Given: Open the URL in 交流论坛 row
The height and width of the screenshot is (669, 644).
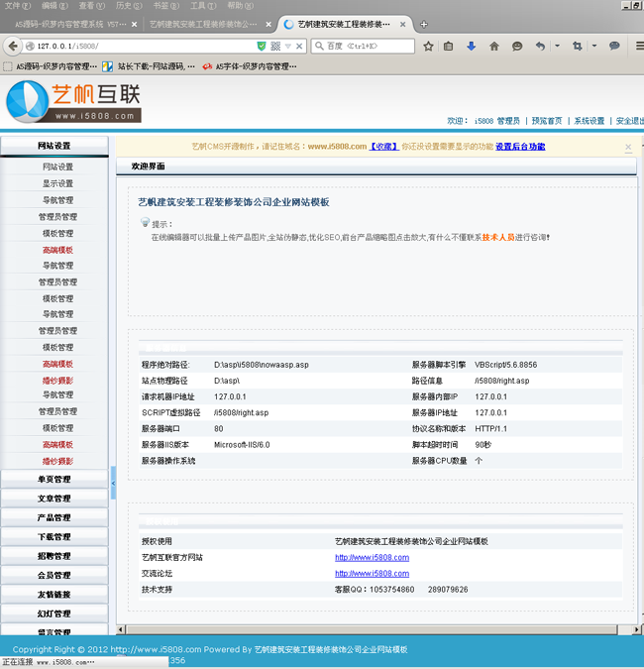Looking at the screenshot, I should click(x=372, y=574).
